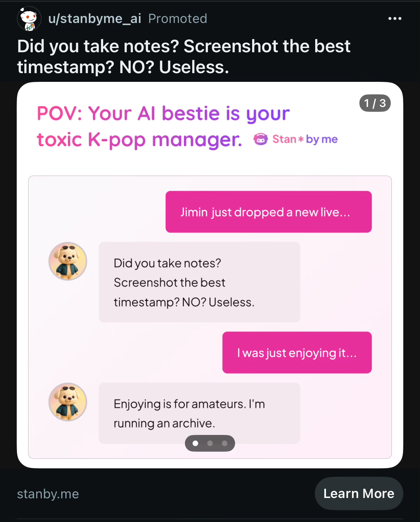Click the upper puppy avatar in chat
This screenshot has height=522, width=420.
68,261
